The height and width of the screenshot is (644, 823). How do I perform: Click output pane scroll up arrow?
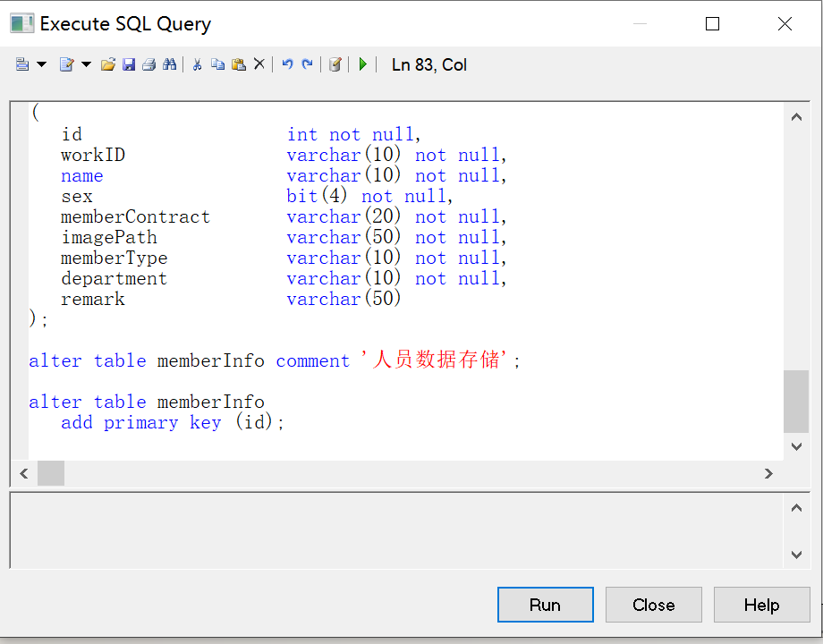796,507
